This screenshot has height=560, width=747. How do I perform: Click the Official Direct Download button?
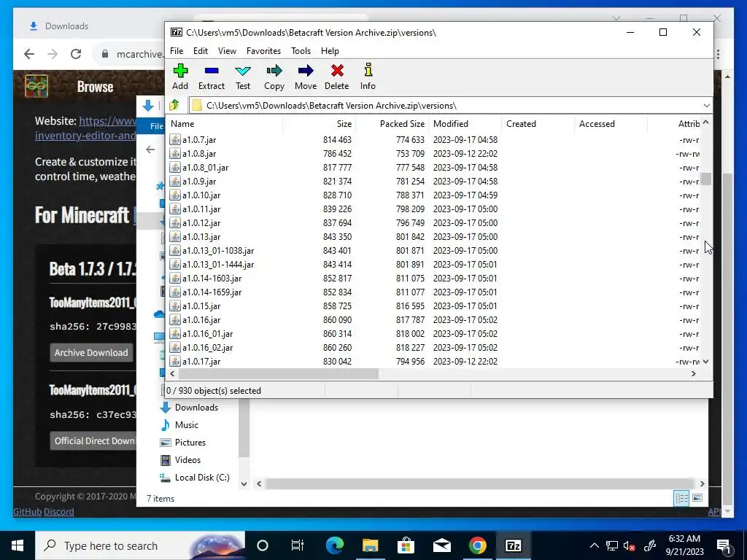93,441
